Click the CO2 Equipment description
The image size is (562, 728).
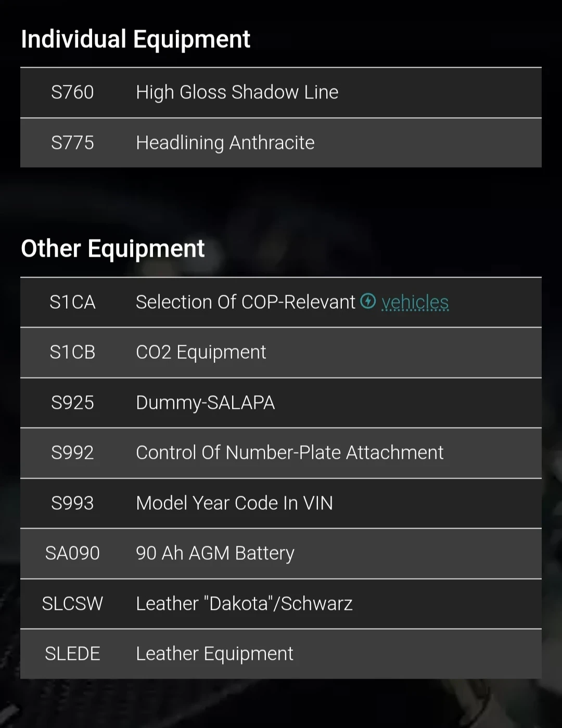coord(201,353)
